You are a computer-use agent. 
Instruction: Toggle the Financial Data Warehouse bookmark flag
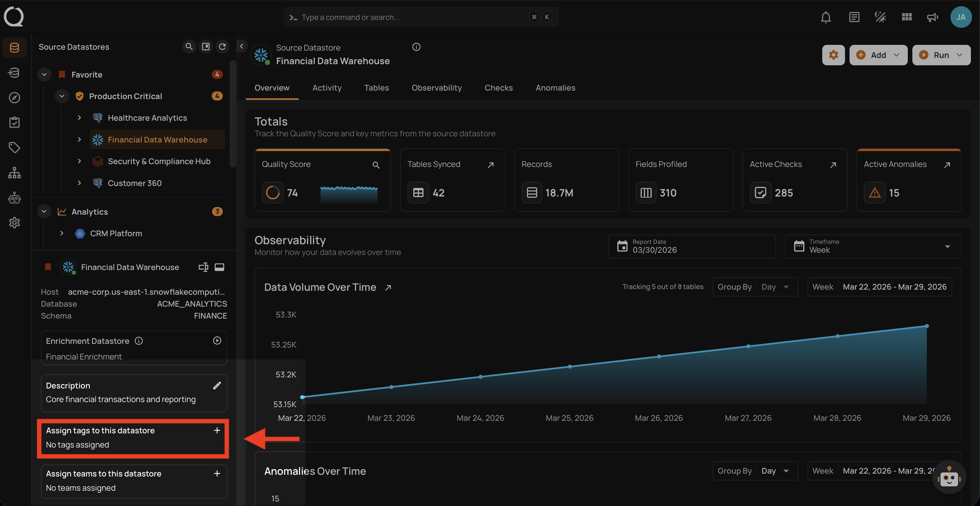tap(48, 267)
